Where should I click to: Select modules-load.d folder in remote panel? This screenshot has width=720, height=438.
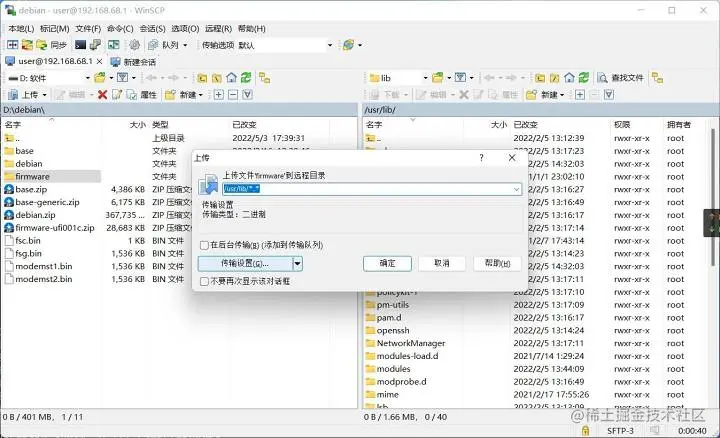(x=407, y=356)
